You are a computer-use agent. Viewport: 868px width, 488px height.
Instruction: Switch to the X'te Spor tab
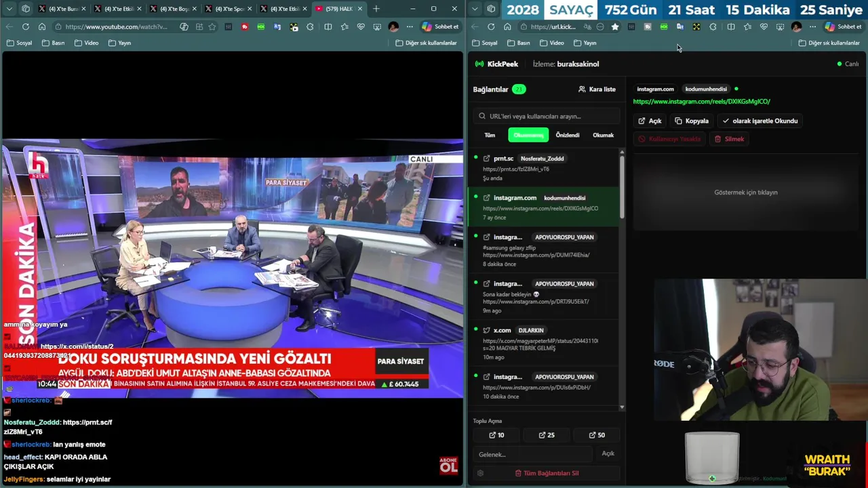pos(229,9)
